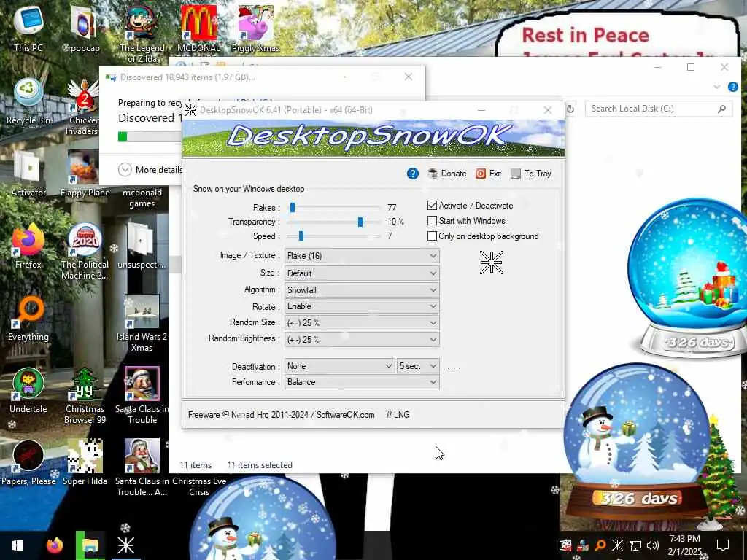Open the Rotate dropdown set to Enable

[x=362, y=306]
